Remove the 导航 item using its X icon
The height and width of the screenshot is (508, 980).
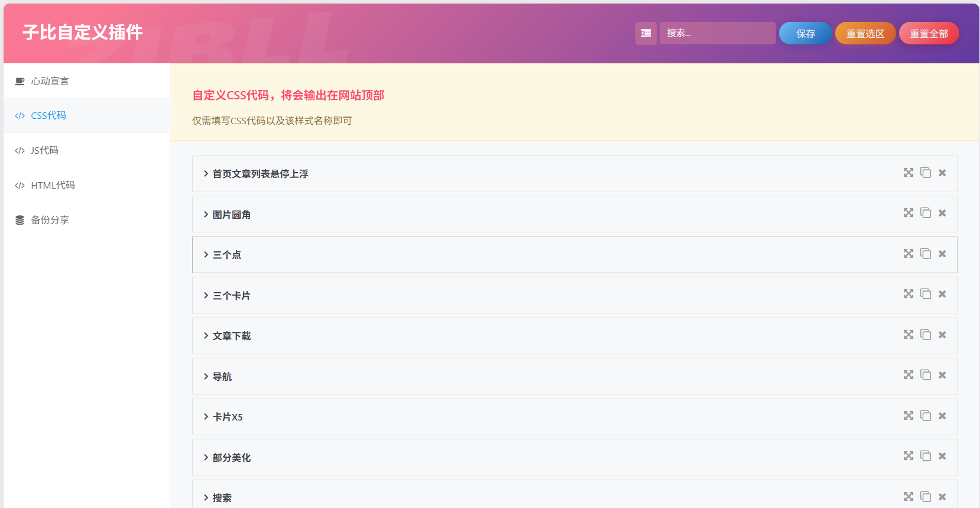click(942, 375)
